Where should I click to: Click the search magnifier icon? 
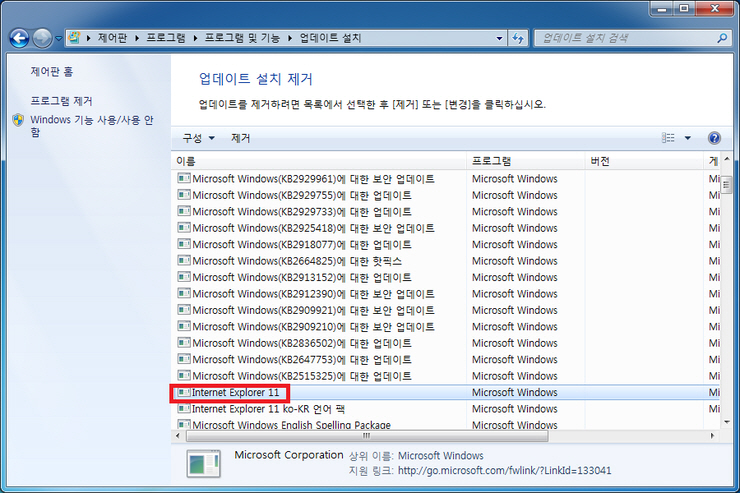pyautogui.click(x=722, y=38)
